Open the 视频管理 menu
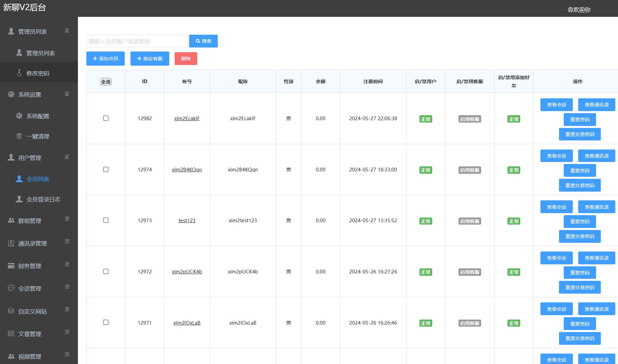Screen dimensions: 618x364 click(x=39, y=356)
